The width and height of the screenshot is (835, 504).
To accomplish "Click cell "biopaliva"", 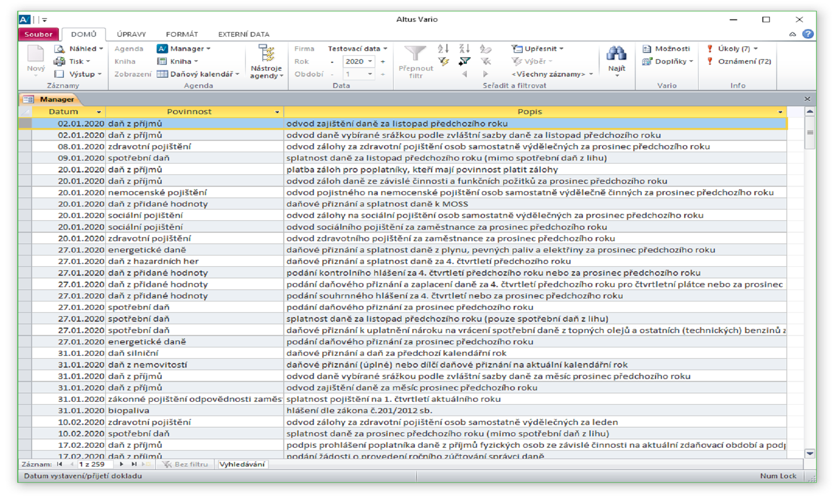I will (x=194, y=410).
